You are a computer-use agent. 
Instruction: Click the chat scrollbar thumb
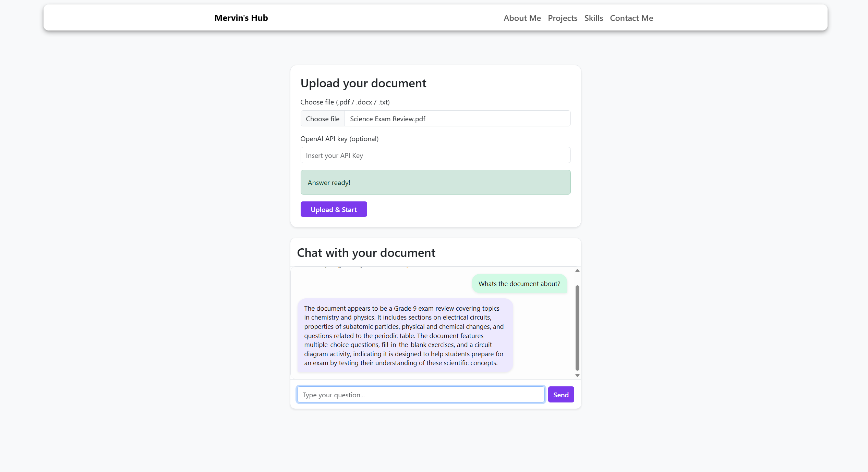pos(577,327)
